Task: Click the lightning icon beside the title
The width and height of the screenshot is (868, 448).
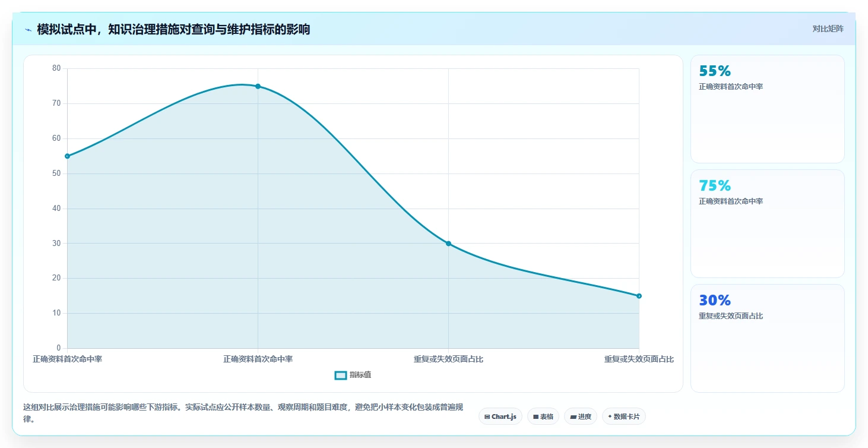Action: pyautogui.click(x=28, y=30)
